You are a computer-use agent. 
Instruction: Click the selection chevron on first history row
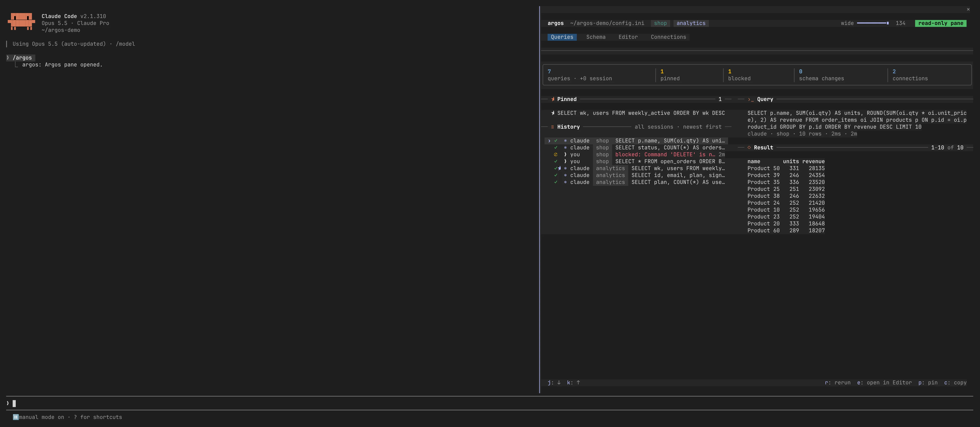(549, 141)
